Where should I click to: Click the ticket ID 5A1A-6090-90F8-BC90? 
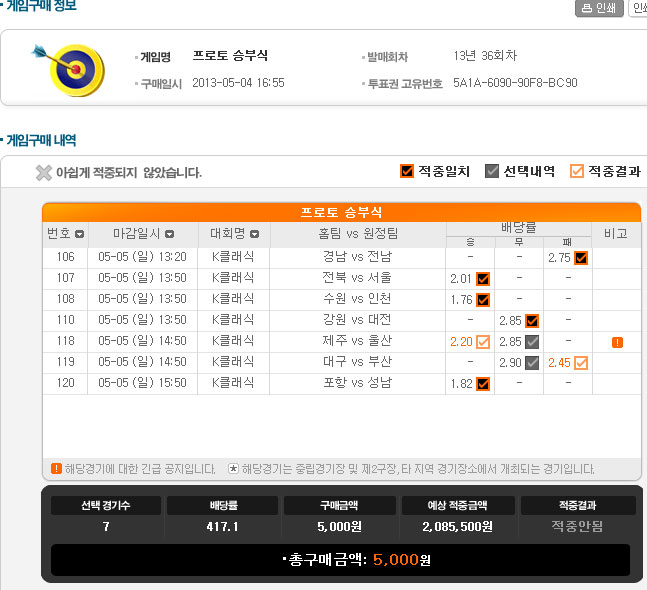point(515,83)
